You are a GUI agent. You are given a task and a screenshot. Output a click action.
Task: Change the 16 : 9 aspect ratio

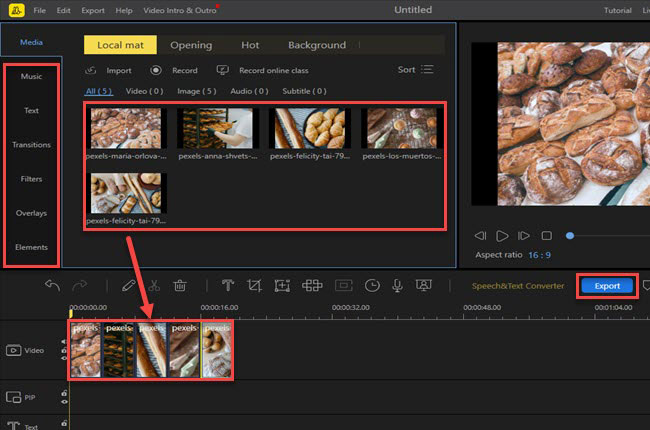(539, 255)
